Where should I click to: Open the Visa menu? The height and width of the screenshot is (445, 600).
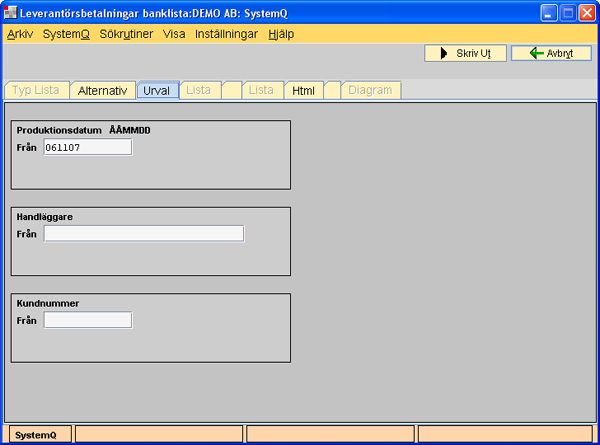174,33
